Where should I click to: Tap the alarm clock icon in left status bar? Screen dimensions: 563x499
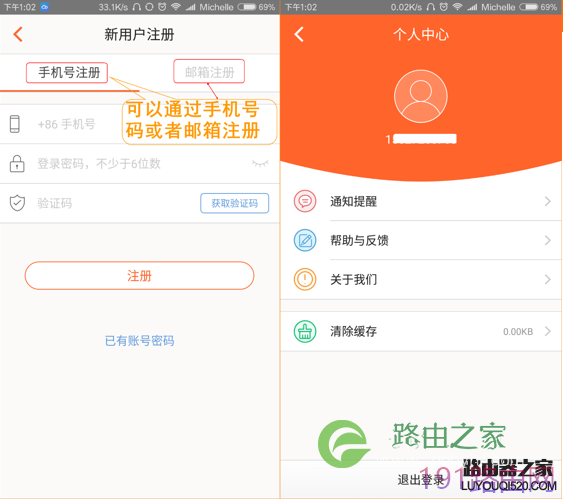tap(162, 7)
